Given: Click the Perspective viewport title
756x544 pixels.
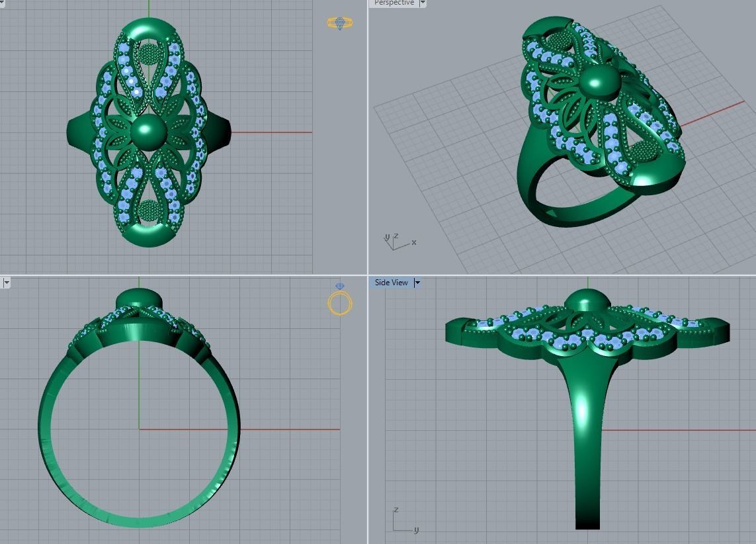Looking at the screenshot, I should [x=394, y=3].
